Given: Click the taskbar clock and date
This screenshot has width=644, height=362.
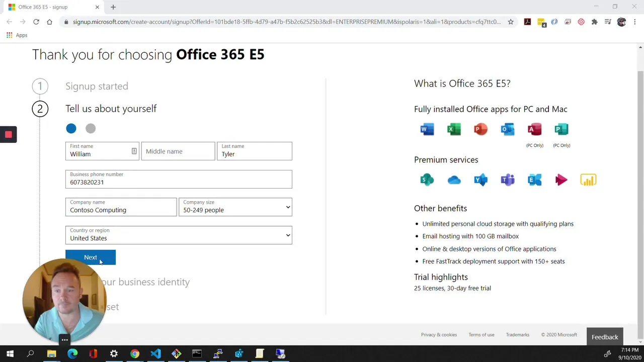Looking at the screenshot, I should tap(630, 354).
